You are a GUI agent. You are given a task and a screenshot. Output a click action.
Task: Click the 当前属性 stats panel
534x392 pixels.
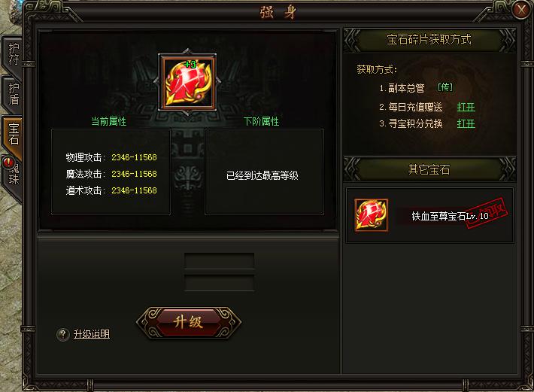click(111, 172)
